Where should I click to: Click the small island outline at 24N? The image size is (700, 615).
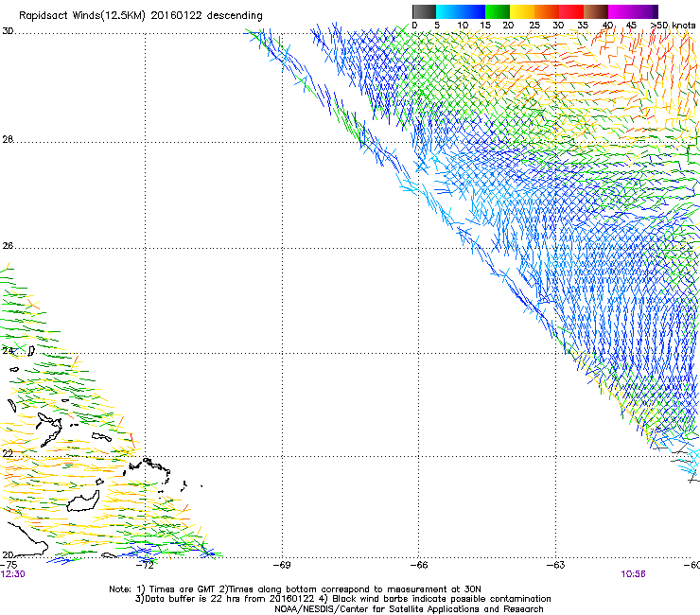click(x=31, y=351)
